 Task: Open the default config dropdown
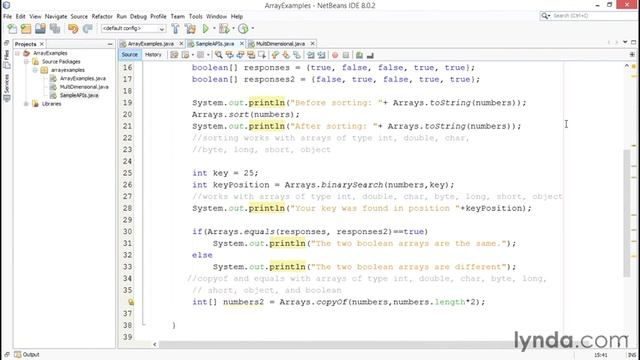133,29
